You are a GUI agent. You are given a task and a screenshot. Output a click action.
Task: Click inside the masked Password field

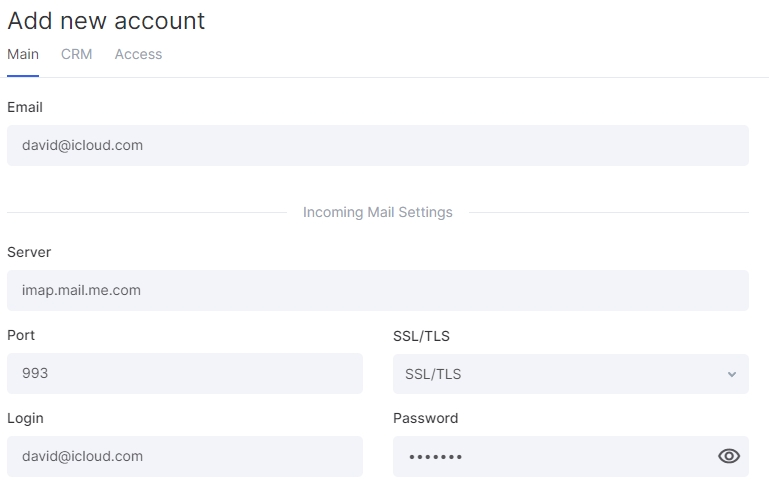554,456
